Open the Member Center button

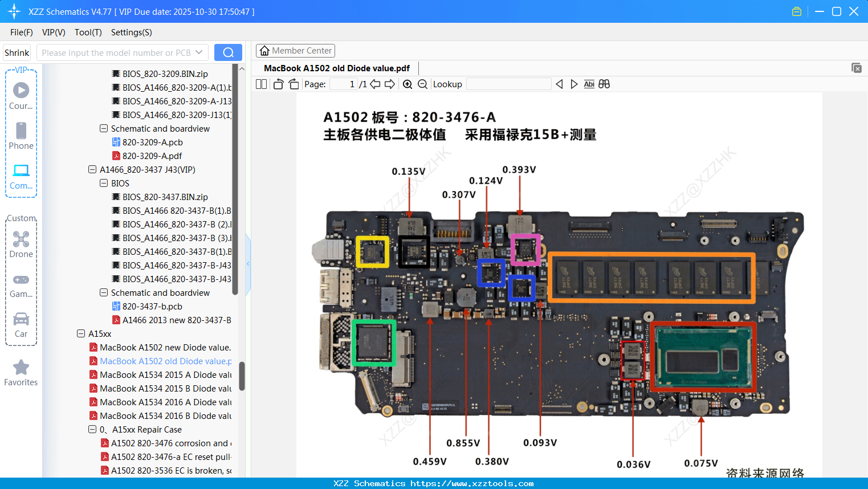tap(295, 51)
